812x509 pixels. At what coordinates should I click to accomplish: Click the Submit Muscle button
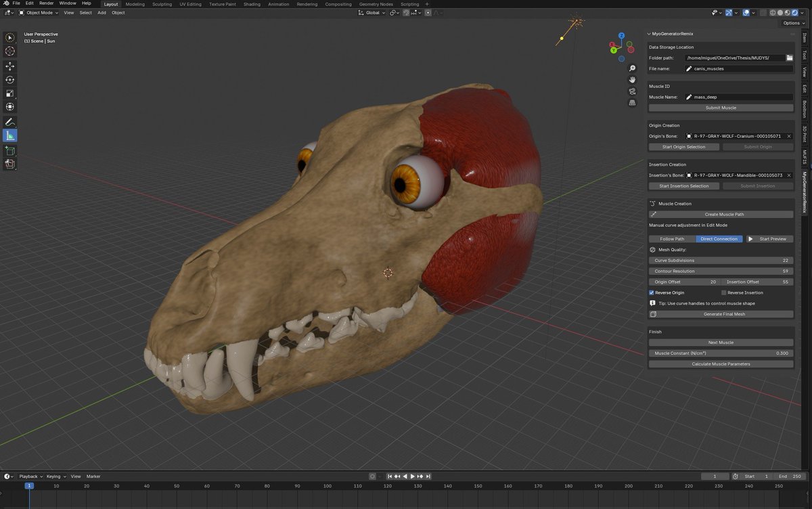tap(721, 108)
